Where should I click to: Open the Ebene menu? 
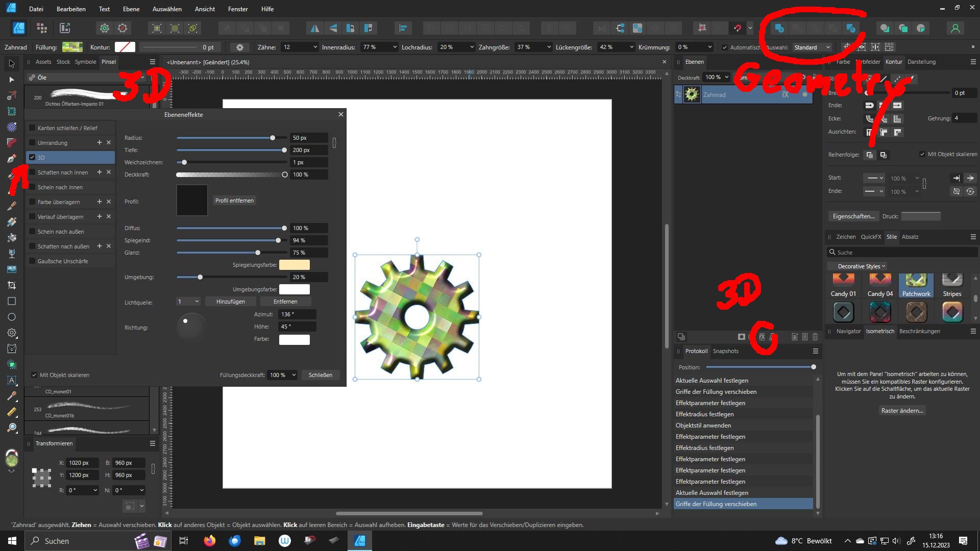coord(131,9)
